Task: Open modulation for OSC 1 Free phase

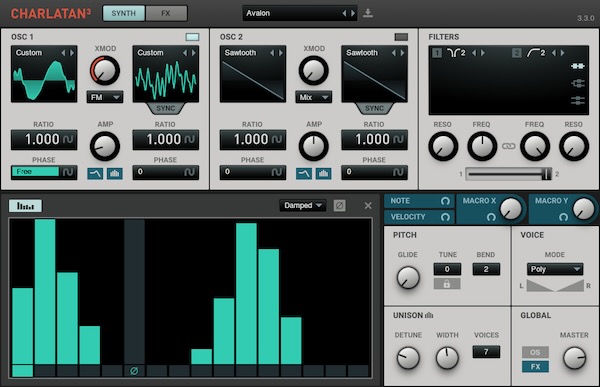Action: pyautogui.click(x=68, y=172)
